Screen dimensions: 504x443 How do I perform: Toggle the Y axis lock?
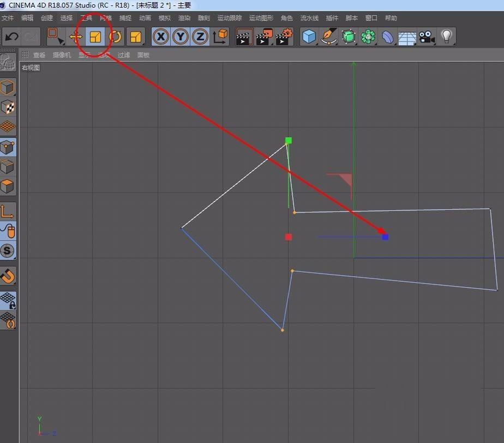point(180,37)
